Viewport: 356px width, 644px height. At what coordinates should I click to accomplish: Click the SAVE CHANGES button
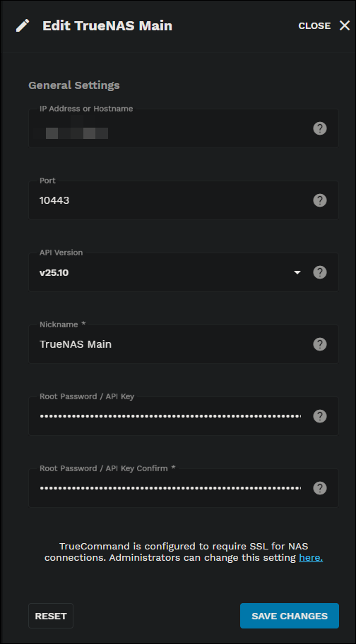[x=290, y=616]
